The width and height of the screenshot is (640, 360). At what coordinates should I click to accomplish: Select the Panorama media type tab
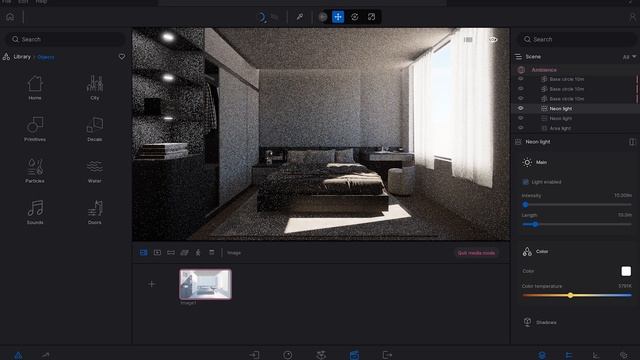(x=171, y=253)
